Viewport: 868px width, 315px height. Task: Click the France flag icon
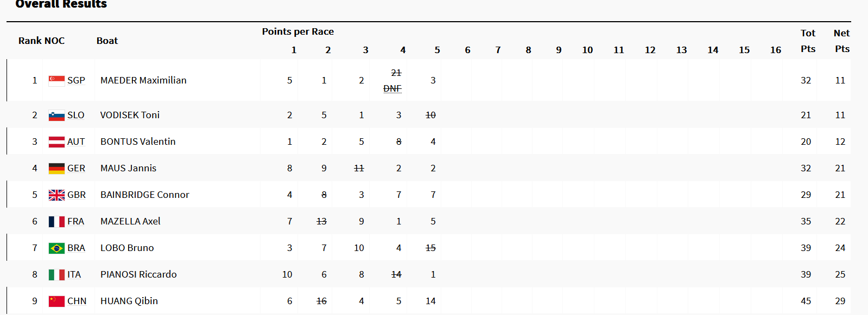[x=56, y=222]
